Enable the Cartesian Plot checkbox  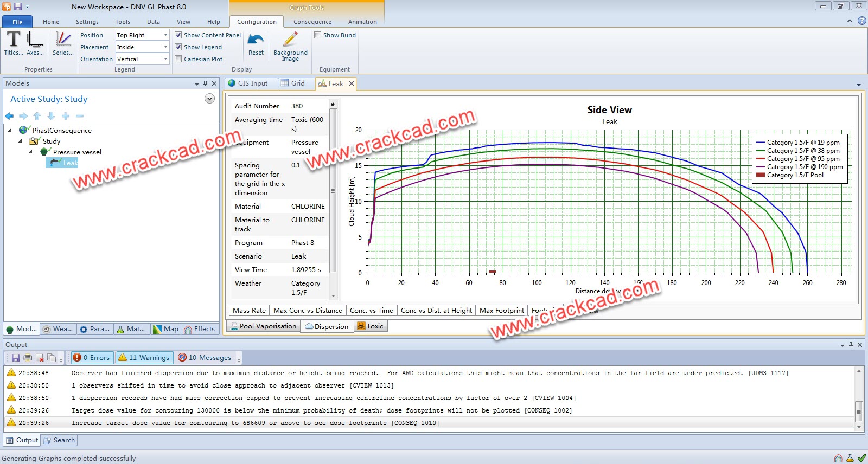coord(178,59)
